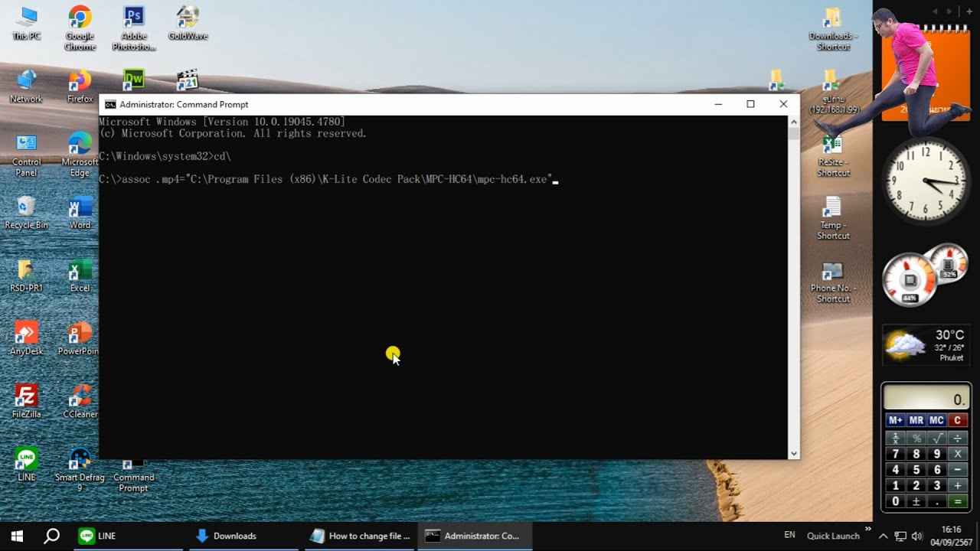This screenshot has width=980, height=551.
Task: Launch Google Chrome from desktop
Action: tap(80, 28)
